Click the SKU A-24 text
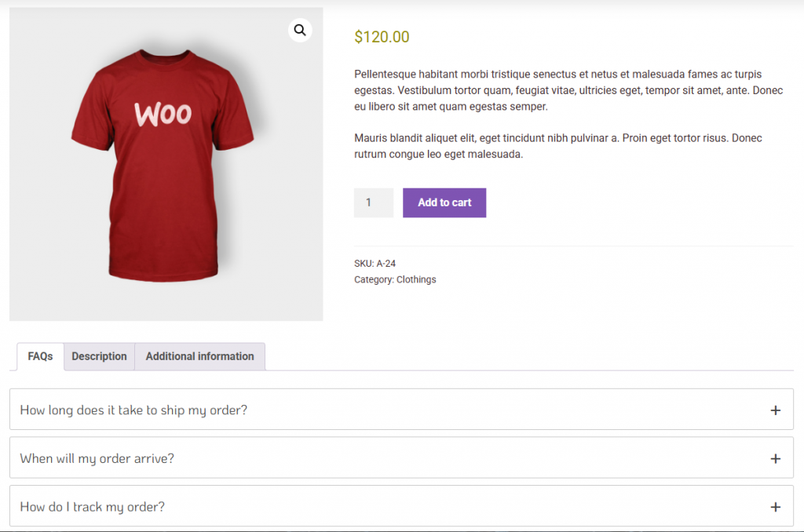The image size is (804, 532). click(x=375, y=264)
